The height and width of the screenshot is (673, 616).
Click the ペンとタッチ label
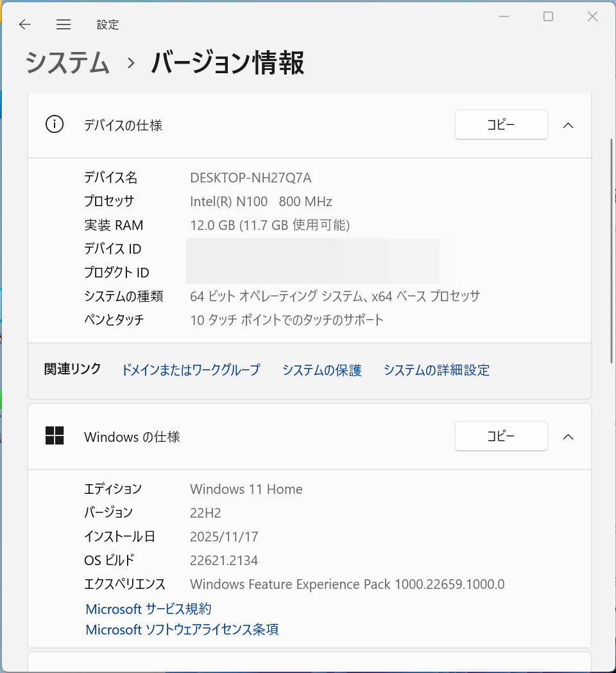pos(114,320)
